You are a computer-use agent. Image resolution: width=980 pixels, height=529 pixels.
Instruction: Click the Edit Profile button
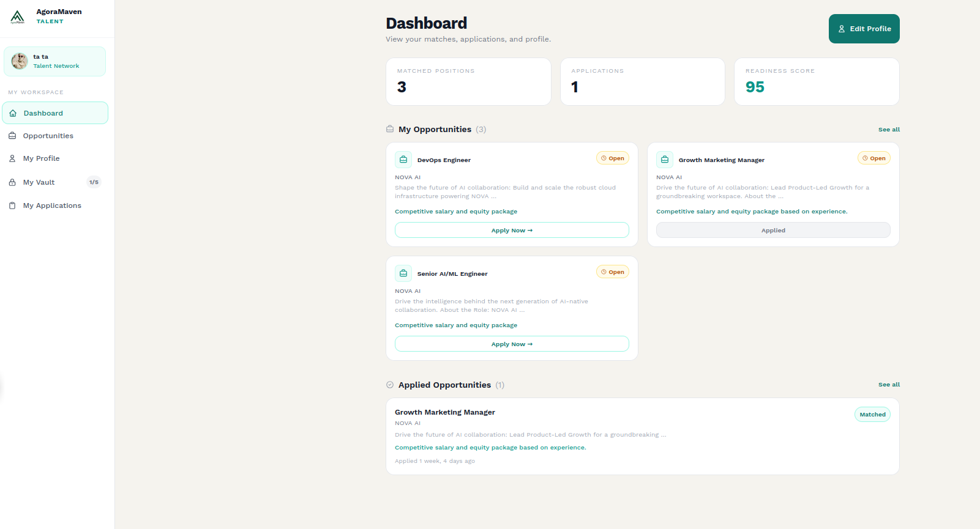coord(864,29)
